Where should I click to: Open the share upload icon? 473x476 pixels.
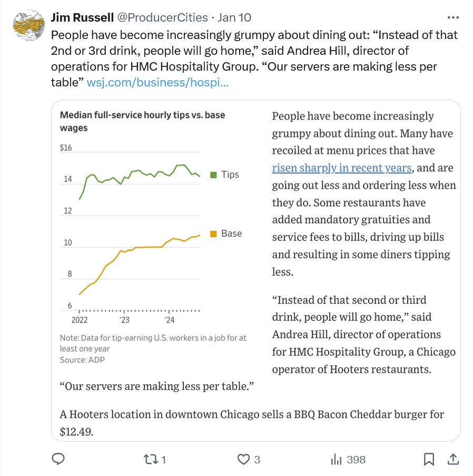click(x=453, y=459)
